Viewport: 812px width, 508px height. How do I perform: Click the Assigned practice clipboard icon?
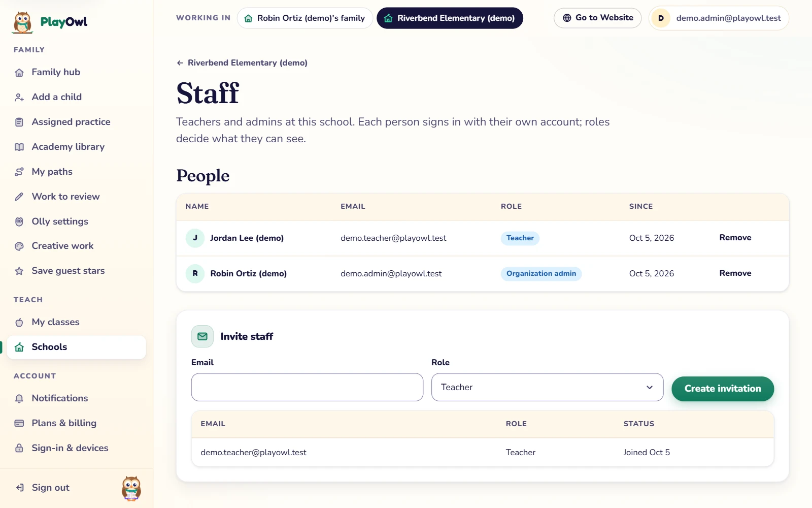[x=19, y=122]
